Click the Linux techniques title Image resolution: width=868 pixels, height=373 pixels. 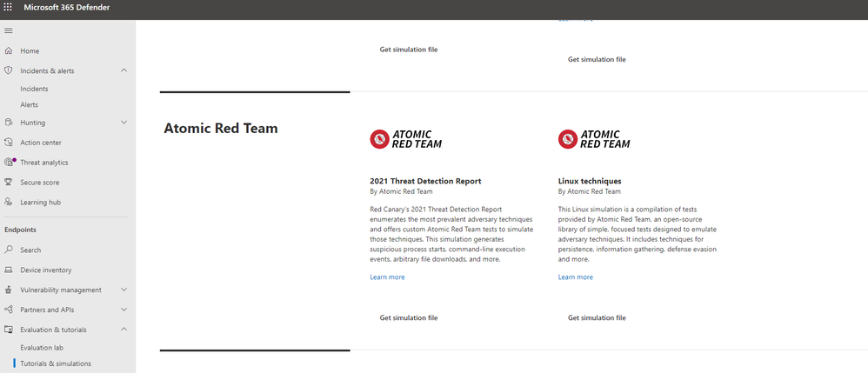pyautogui.click(x=590, y=181)
